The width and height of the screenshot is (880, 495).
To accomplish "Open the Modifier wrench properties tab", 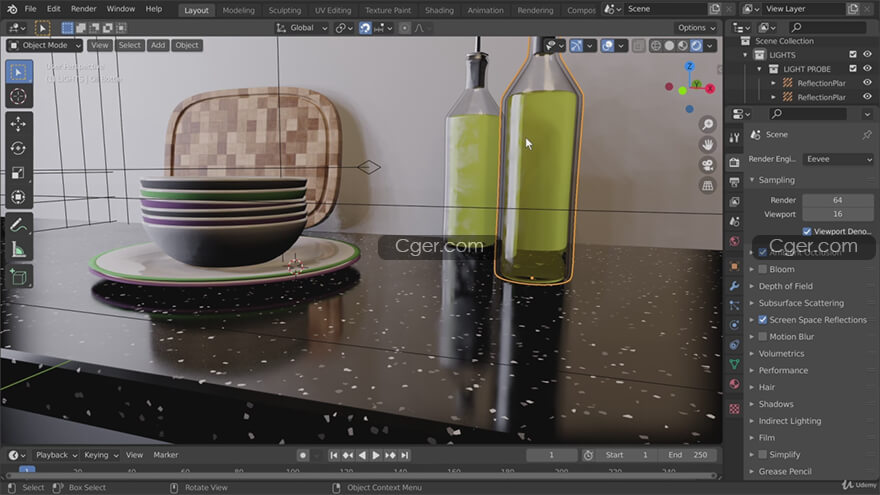I will click(734, 286).
